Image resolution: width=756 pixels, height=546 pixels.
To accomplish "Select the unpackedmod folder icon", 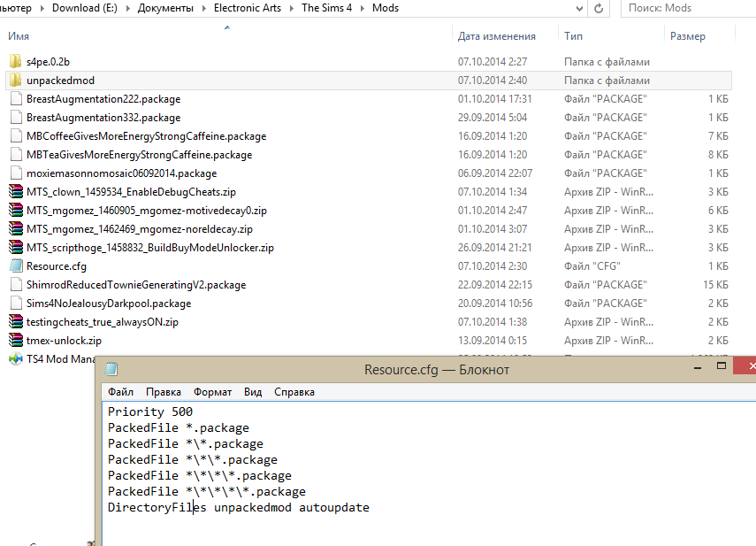I will [x=15, y=80].
